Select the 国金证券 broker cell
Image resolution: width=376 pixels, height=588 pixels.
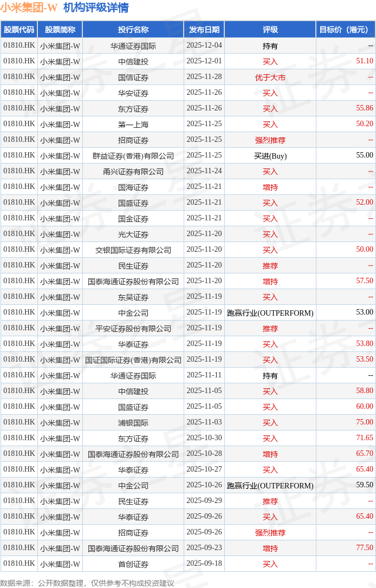133,219
